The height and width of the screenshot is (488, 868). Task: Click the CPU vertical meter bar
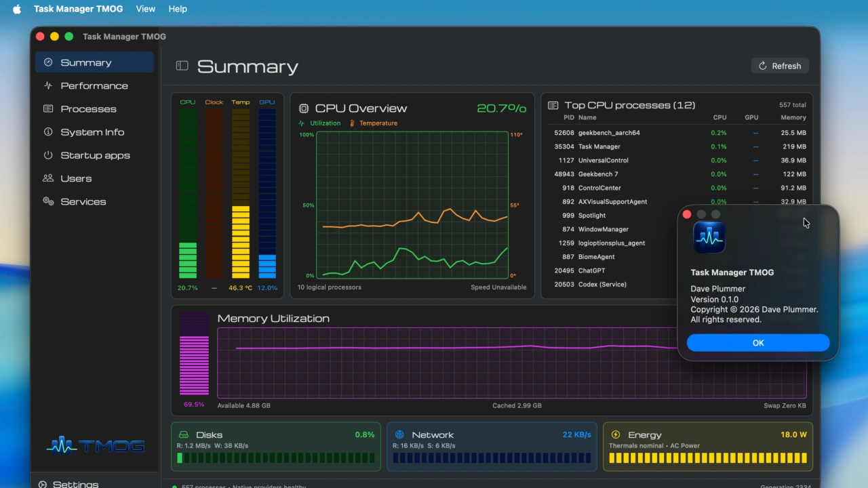tap(188, 193)
